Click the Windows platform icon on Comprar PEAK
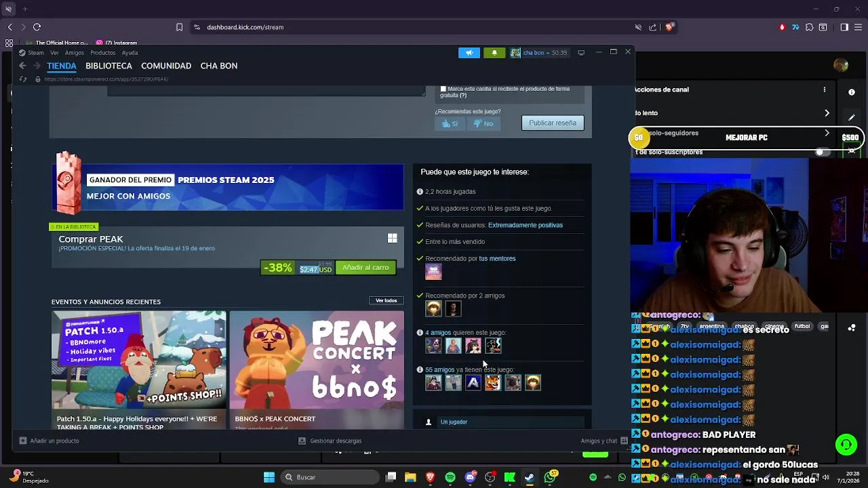The image size is (868, 488). [392, 238]
